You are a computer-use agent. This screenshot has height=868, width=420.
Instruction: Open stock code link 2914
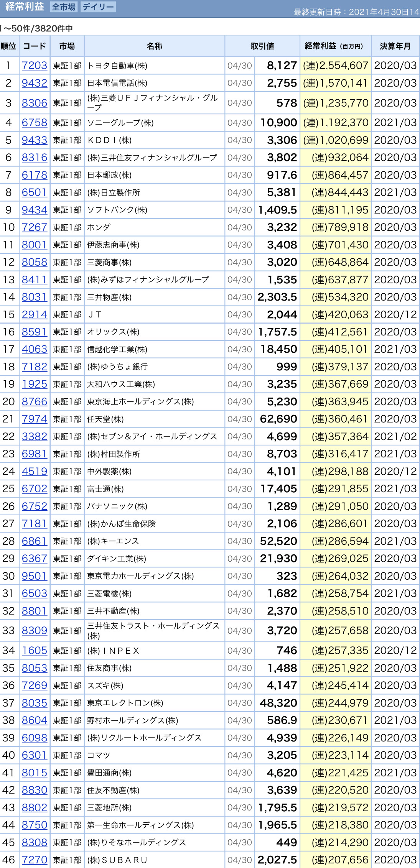[x=35, y=314]
